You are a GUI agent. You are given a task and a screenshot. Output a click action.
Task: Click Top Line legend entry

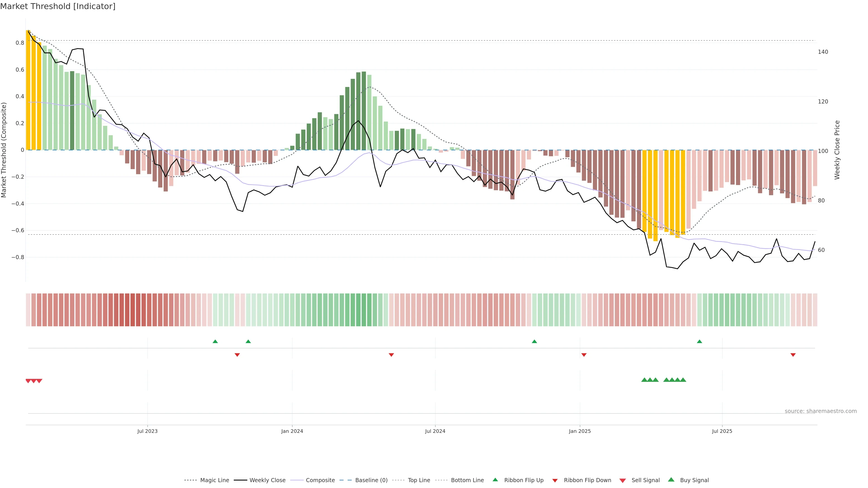419,480
